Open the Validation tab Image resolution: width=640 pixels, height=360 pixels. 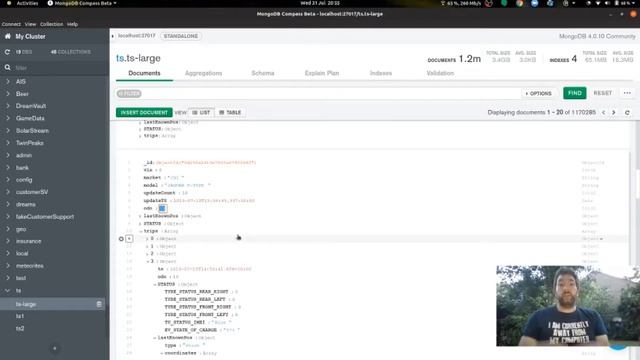point(440,73)
